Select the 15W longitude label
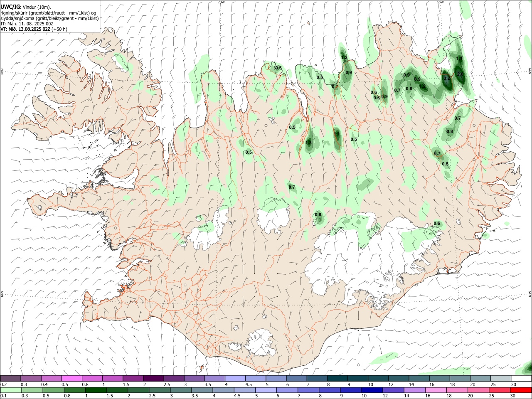532x399 pixels. coord(440,2)
